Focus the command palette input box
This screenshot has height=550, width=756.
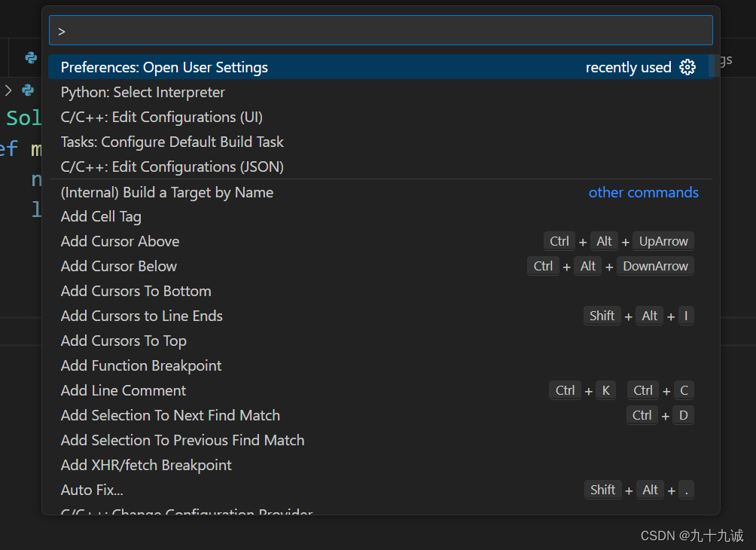(380, 30)
